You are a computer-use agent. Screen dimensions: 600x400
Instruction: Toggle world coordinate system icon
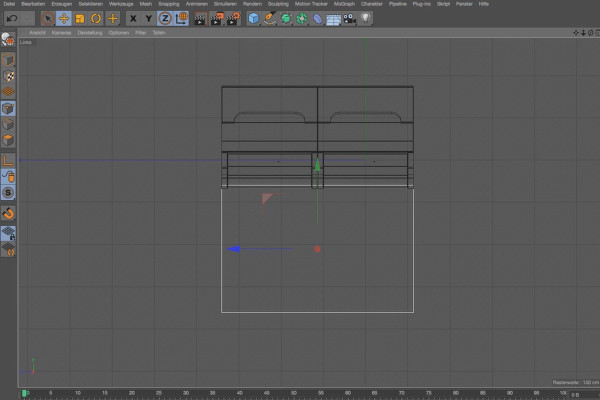pyautogui.click(x=182, y=18)
